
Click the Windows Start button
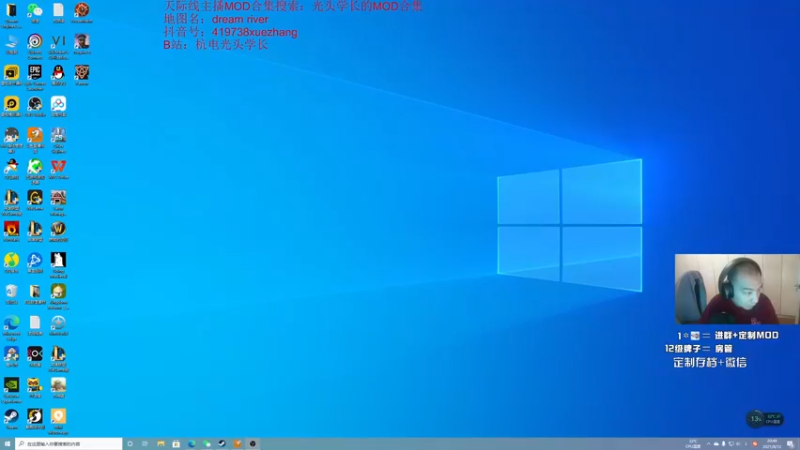coord(7,444)
